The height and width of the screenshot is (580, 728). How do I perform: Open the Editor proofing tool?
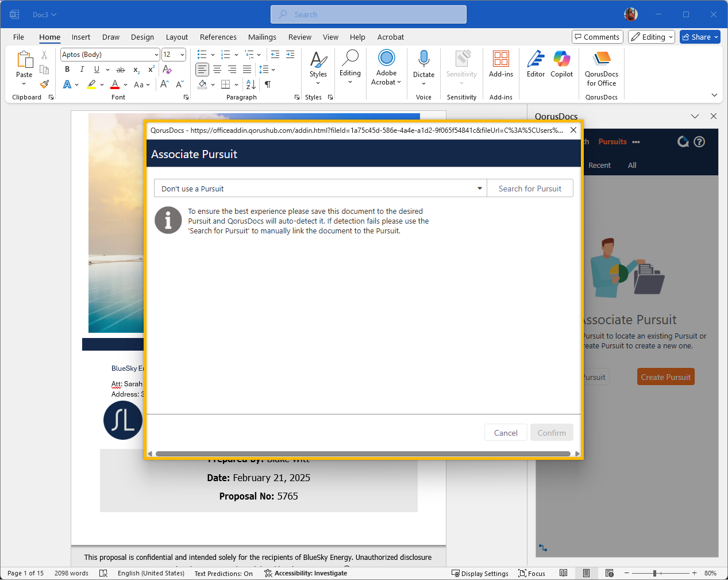coord(536,64)
